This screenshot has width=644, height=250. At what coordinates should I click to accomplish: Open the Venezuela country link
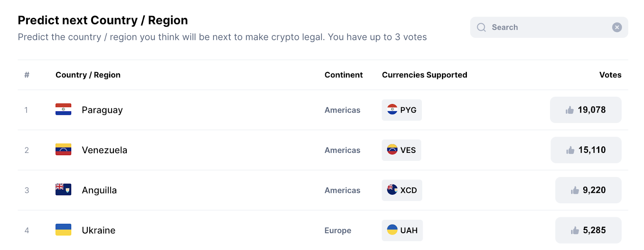104,150
